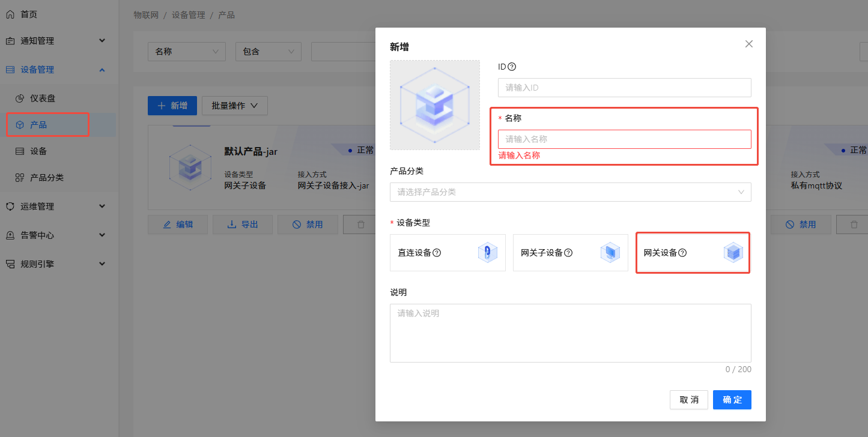The width and height of the screenshot is (868, 437).
Task: Click the 默认产品-jar card product image
Action: 190,168
